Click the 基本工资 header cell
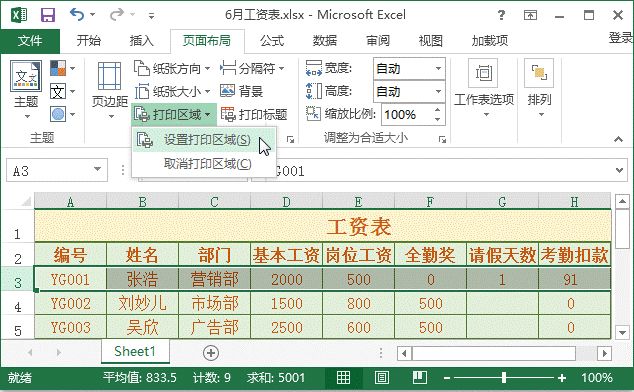Screen dimensions: 634x392 (286, 255)
